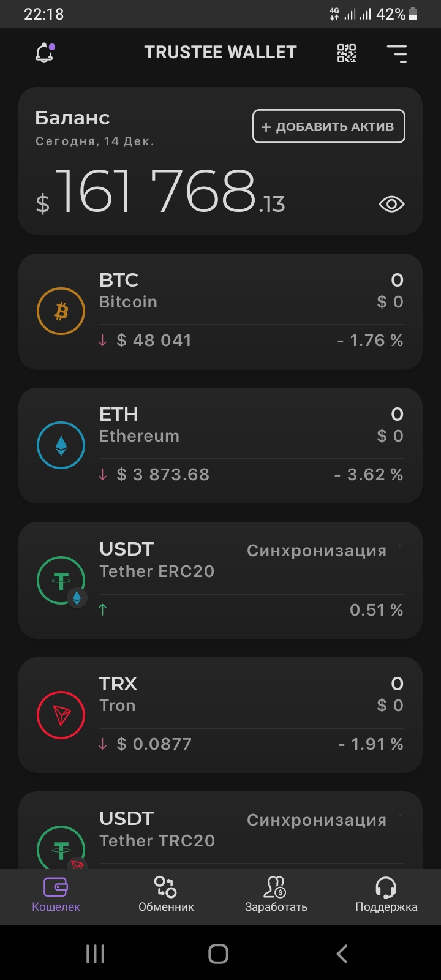Open the Обменник tab
This screenshot has width=441, height=980.
tap(166, 895)
